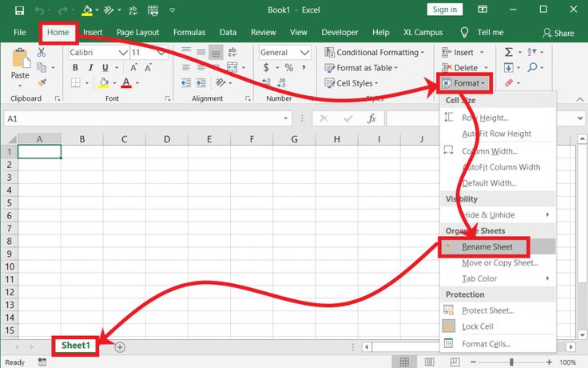This screenshot has width=588, height=368.
Task: Click zoom in plus on status bar
Action: (x=549, y=362)
